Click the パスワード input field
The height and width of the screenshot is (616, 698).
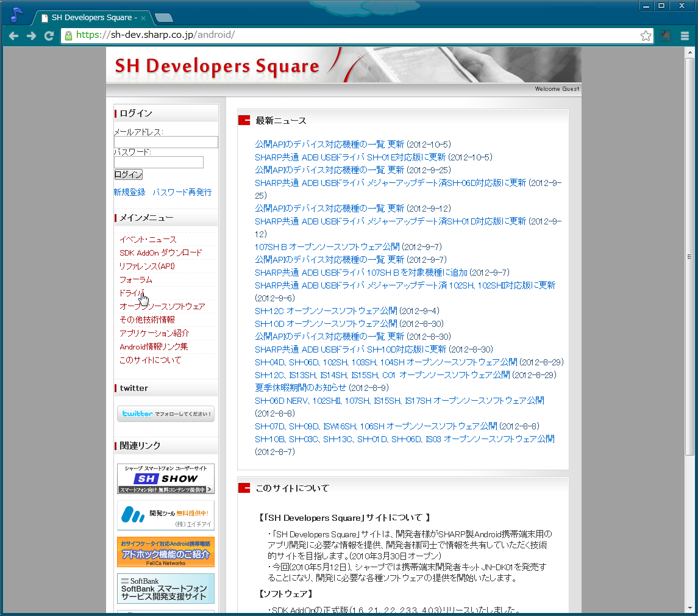click(159, 162)
